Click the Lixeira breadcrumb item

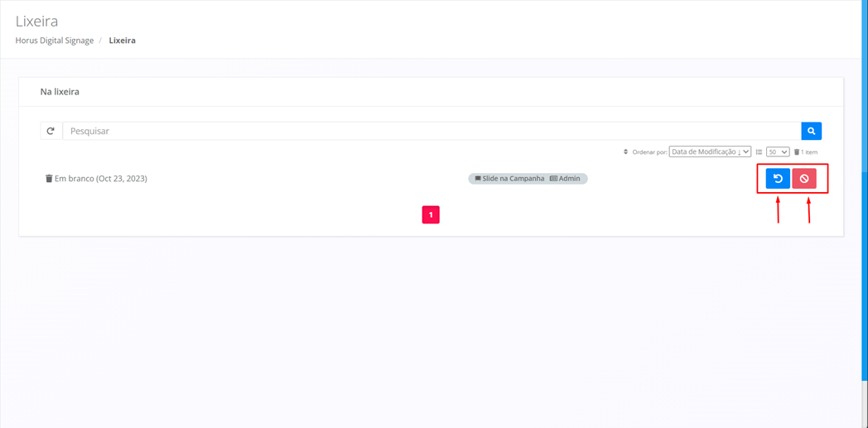click(x=122, y=41)
